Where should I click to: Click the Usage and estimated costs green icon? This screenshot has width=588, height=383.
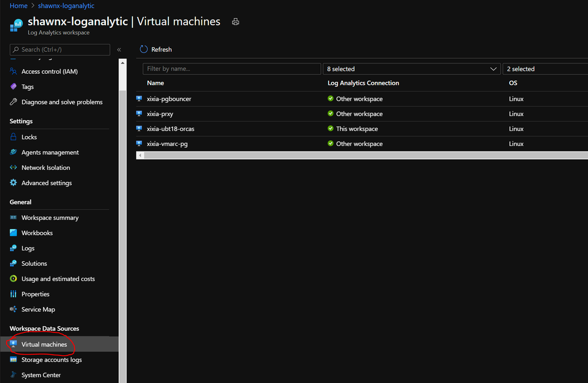pos(14,279)
